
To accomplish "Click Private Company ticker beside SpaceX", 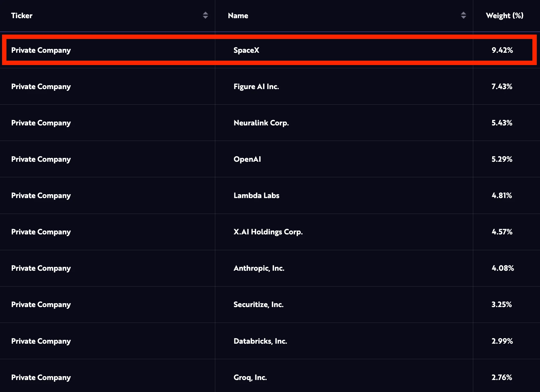I will coord(41,50).
